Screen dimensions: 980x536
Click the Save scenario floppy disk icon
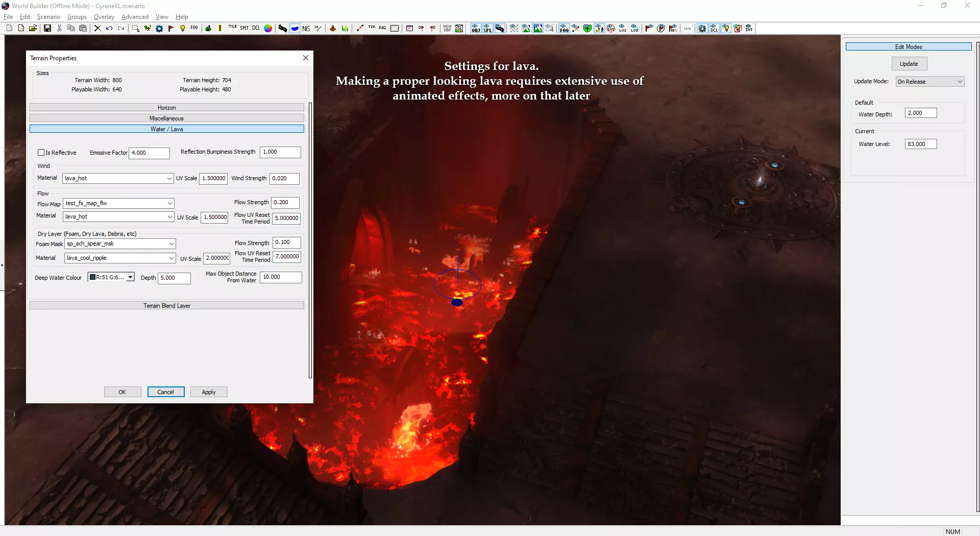(x=47, y=29)
